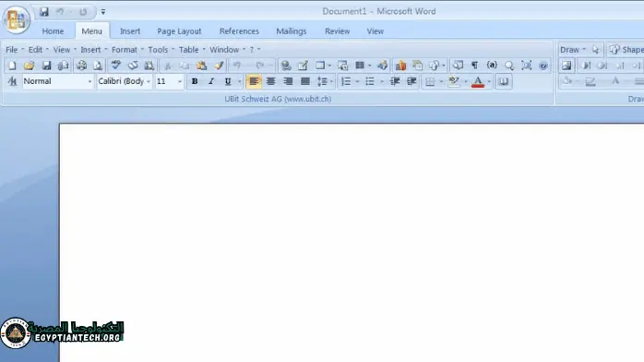Switch to the Insert ribbon tab
This screenshot has height=362, width=644.
130,31
